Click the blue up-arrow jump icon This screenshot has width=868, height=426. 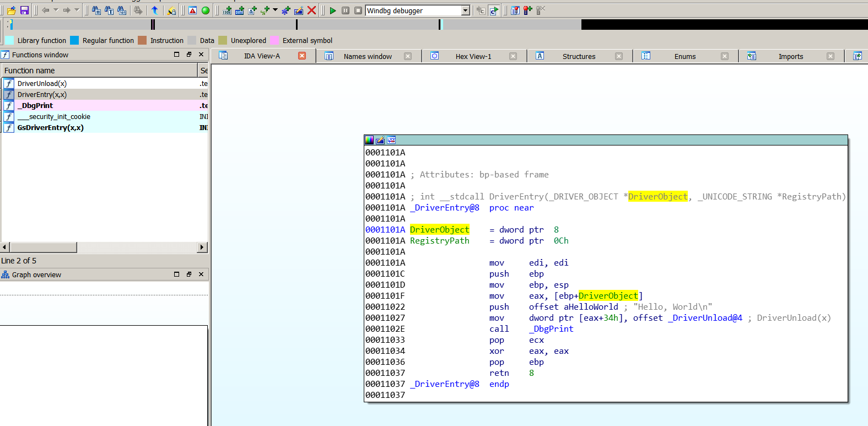[155, 10]
